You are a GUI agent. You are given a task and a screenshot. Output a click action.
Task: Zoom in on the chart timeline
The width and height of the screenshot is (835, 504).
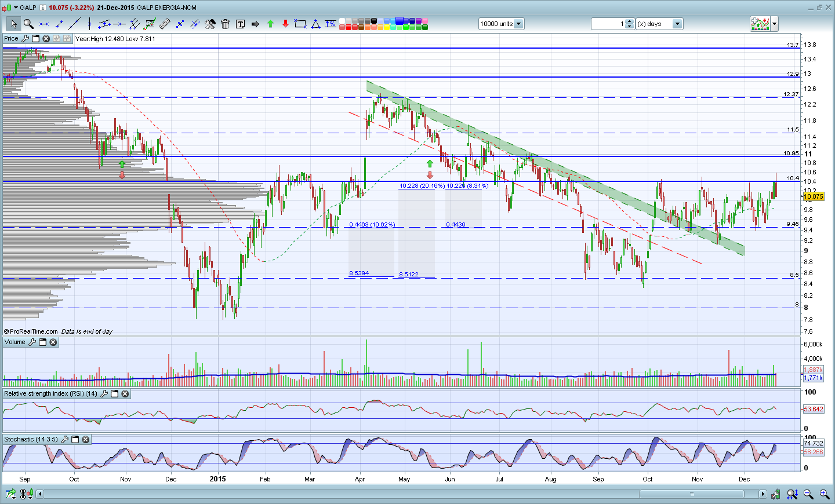pos(824,494)
